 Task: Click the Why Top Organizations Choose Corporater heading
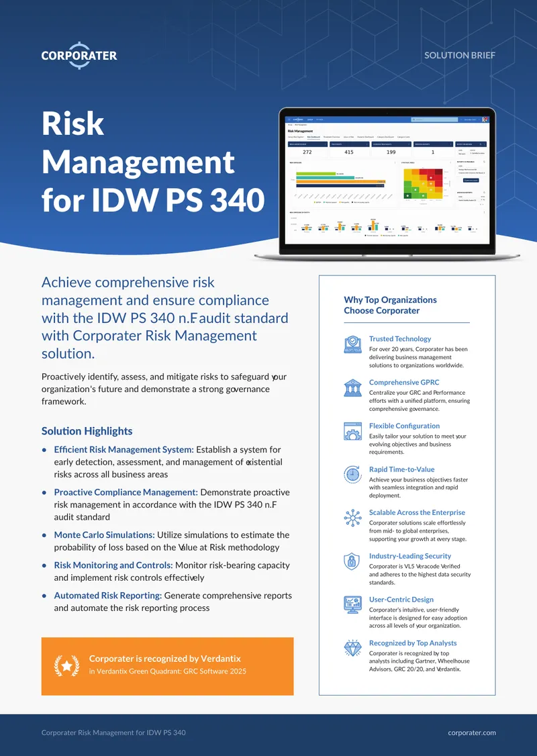(x=390, y=305)
